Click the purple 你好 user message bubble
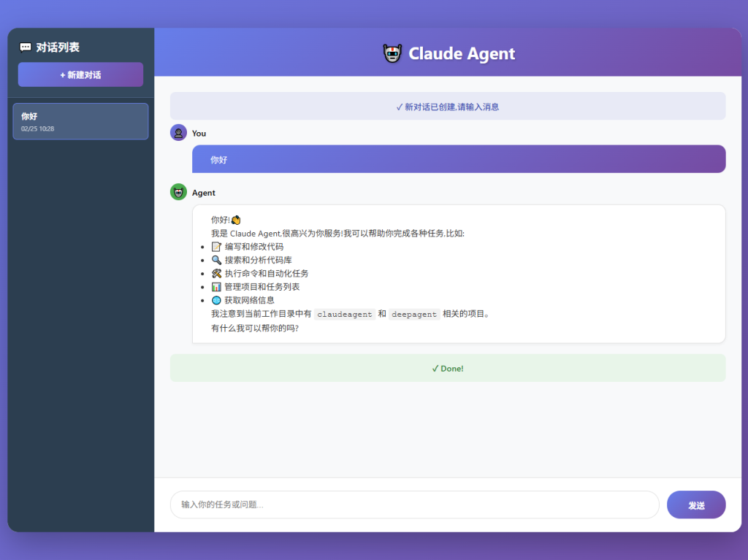 click(x=458, y=159)
